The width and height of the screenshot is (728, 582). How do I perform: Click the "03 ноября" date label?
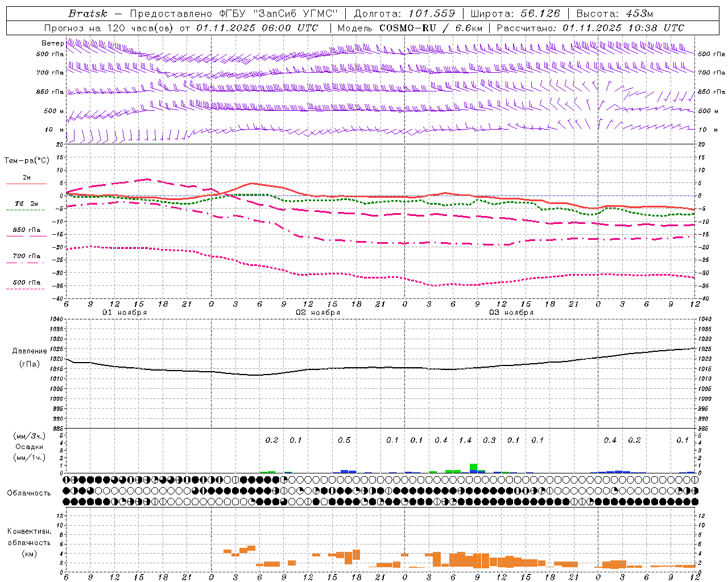tap(511, 313)
